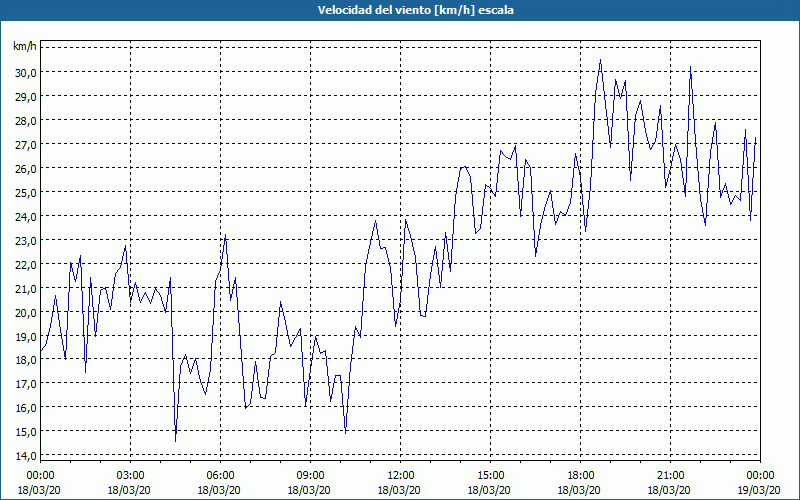Select the "18/03/20" date under 15:00
Viewport: 800px width, 500px height.
(x=489, y=490)
